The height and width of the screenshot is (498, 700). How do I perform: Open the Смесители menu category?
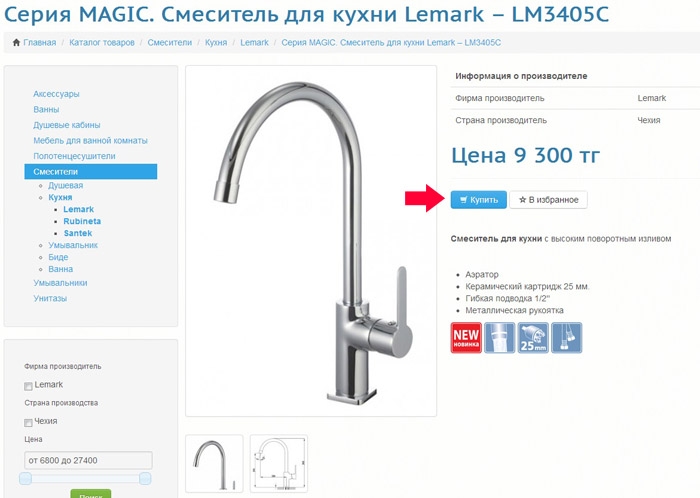tap(91, 172)
